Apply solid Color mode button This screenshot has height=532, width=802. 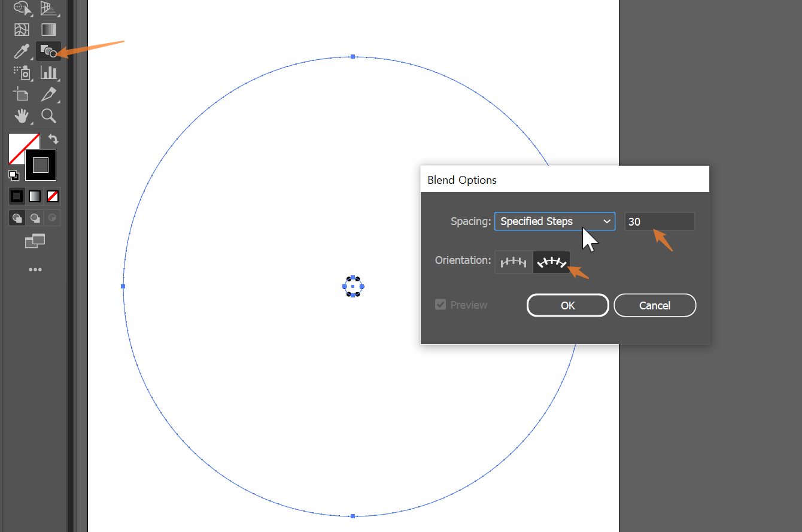click(x=17, y=196)
